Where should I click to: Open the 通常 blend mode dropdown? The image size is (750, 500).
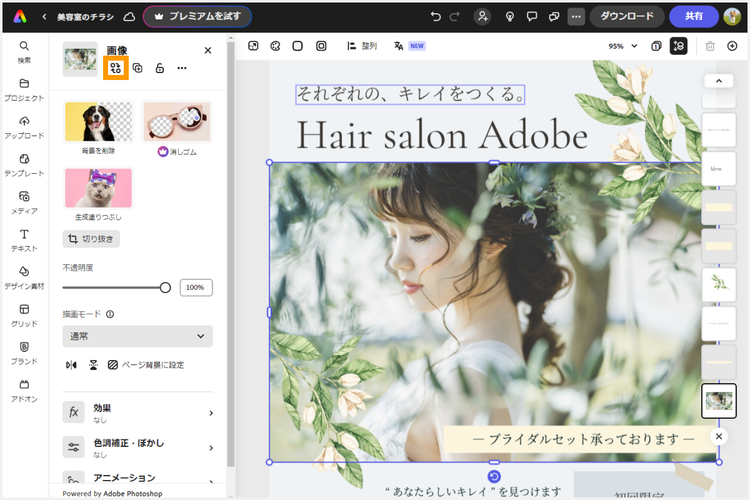point(138,336)
